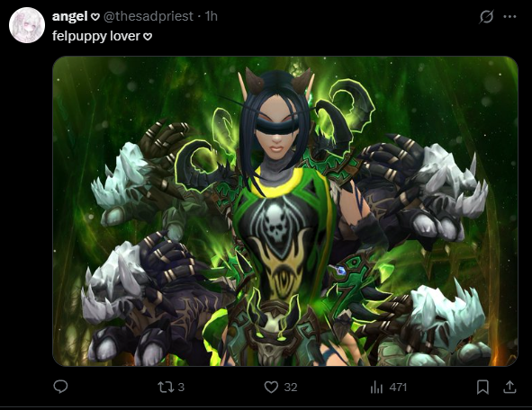Bookmark this post
Screen dimensions: 532x410
482,387
